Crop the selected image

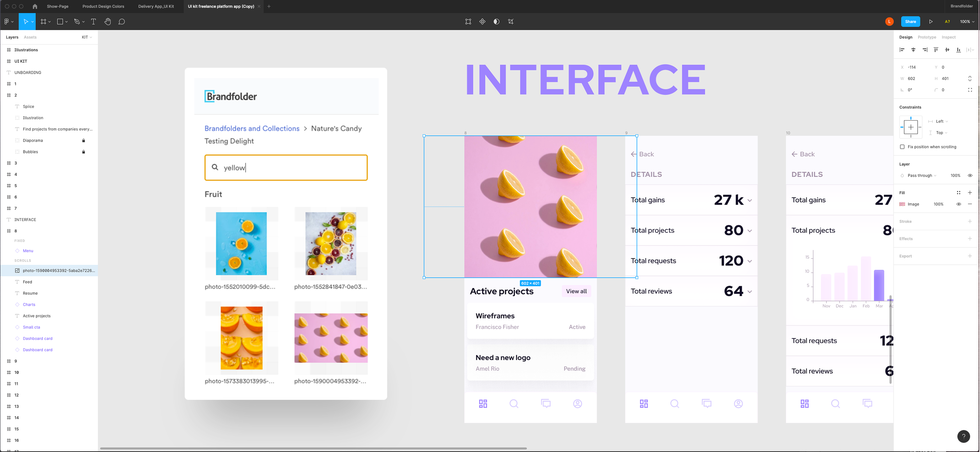511,21
